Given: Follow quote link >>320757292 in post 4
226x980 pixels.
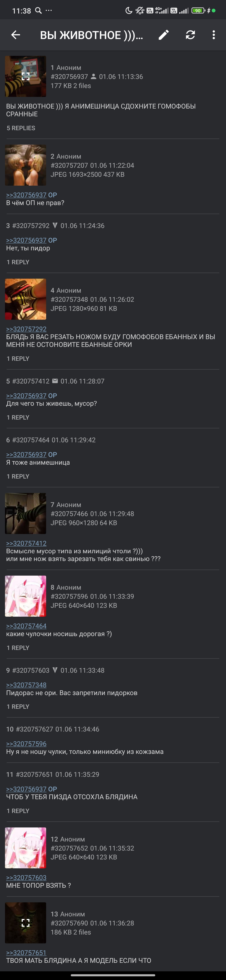Looking at the screenshot, I should (26, 329).
